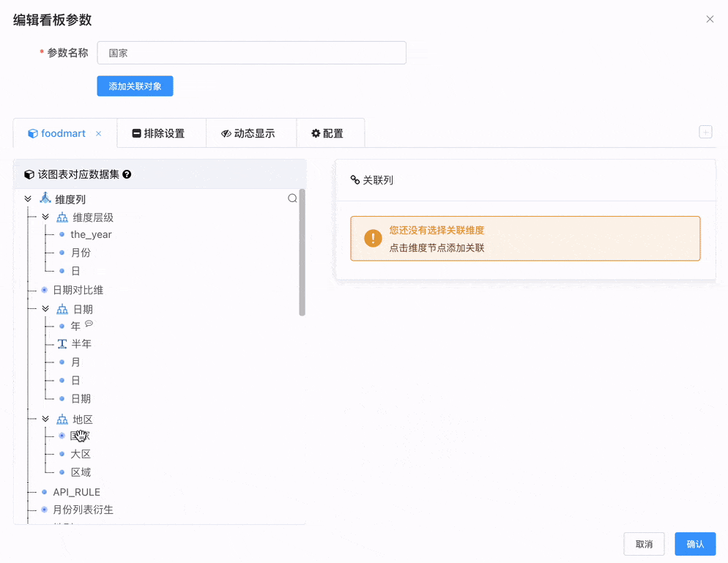Click the dimension tree vertical scrollbar
This screenshot has width=728, height=563.
tap(302, 253)
